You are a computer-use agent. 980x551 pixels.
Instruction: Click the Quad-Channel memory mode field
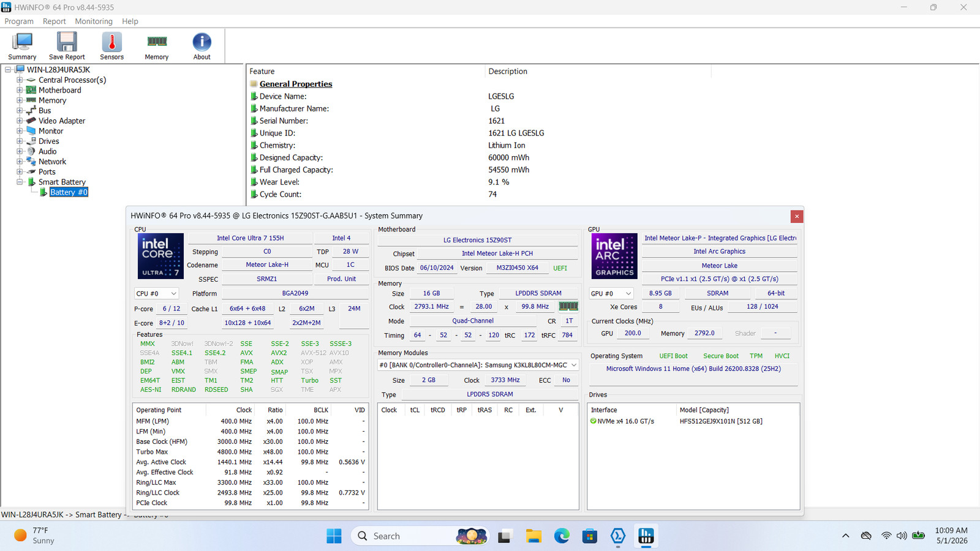(x=473, y=321)
